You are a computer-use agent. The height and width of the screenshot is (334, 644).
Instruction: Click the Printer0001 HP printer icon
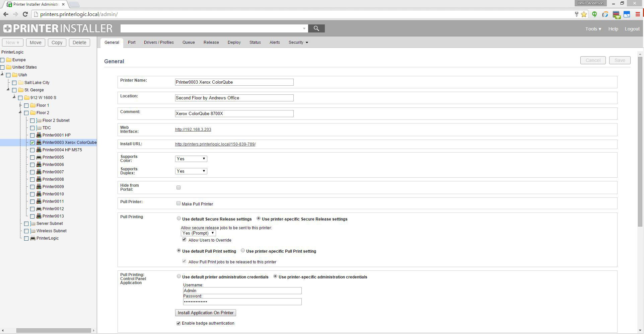[39, 135]
